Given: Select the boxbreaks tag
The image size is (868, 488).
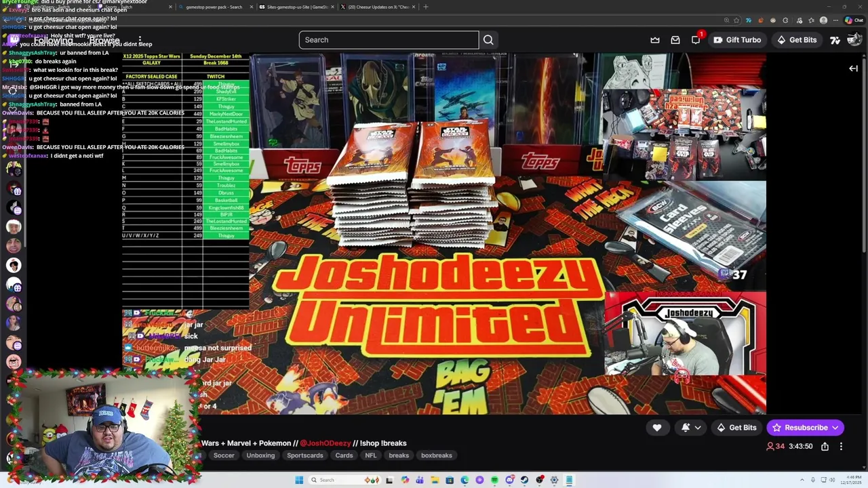Looking at the screenshot, I should (437, 455).
